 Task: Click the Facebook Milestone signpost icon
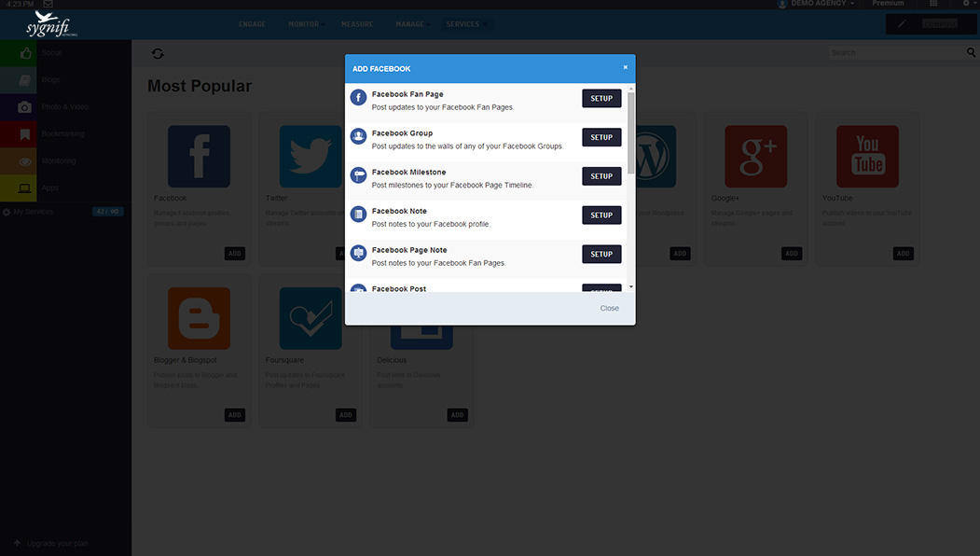[x=358, y=175]
